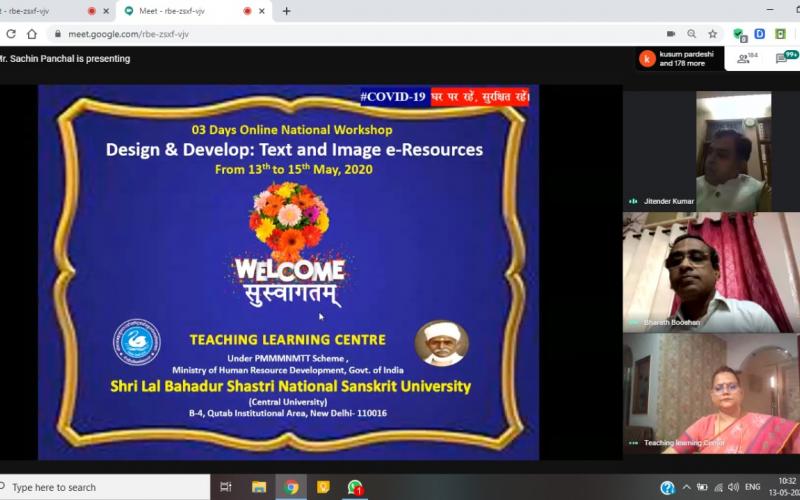Minimize the Chrome window
Viewport: 800px width, 500px height.
(x=770, y=10)
